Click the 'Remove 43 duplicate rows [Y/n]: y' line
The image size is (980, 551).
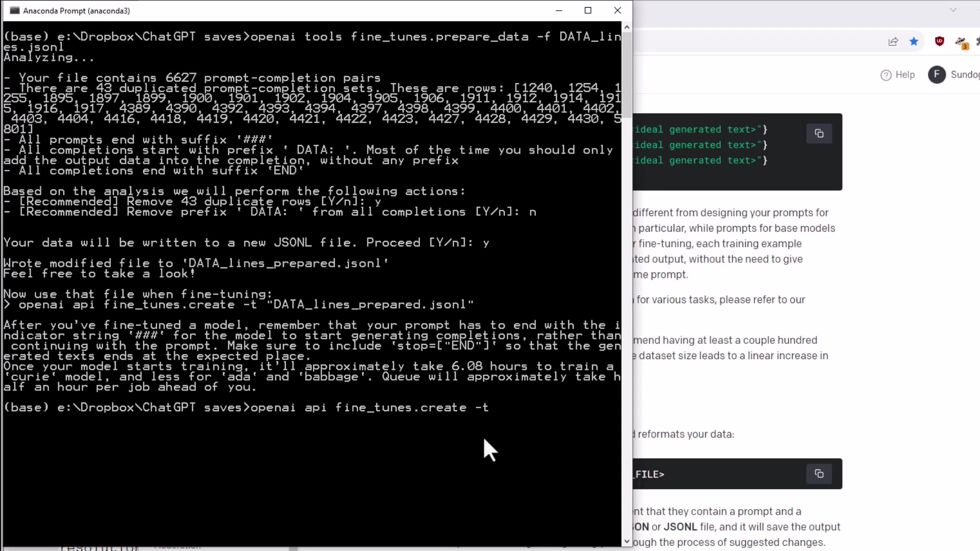(192, 202)
